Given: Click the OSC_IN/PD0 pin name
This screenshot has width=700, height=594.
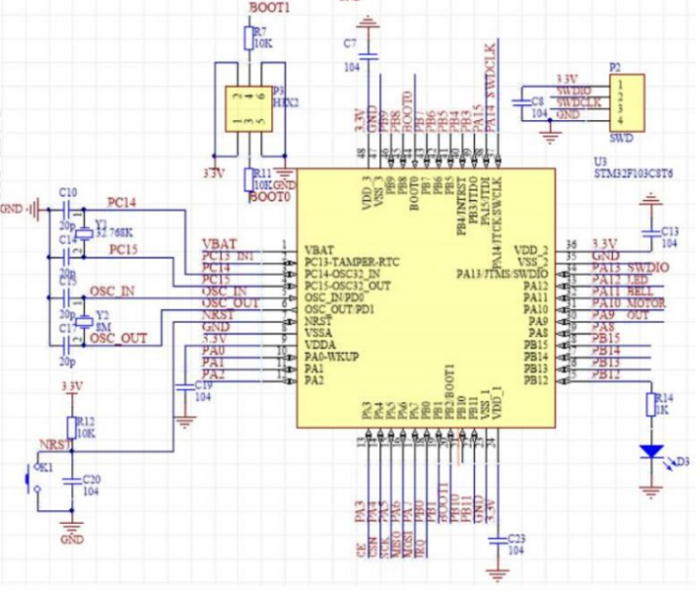Looking at the screenshot, I should click(x=334, y=297).
